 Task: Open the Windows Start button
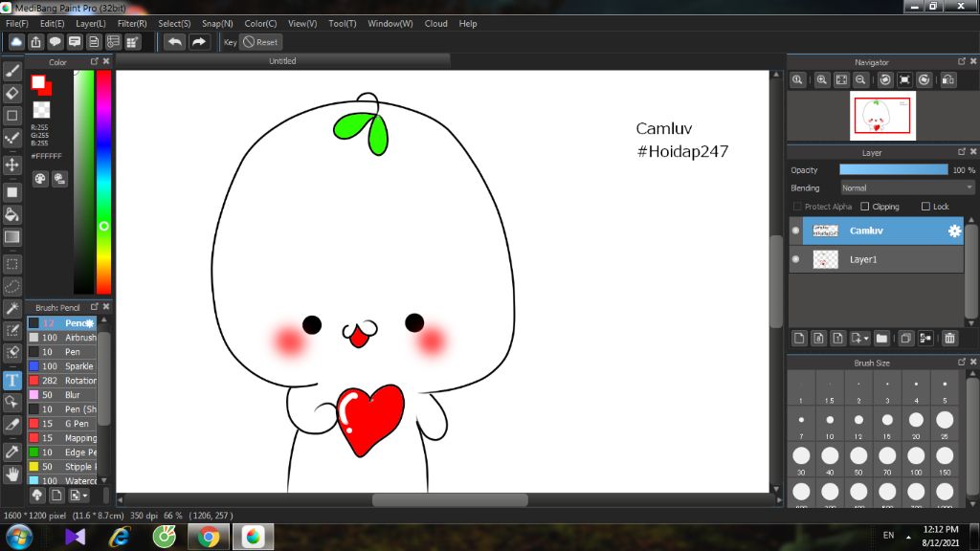(x=19, y=538)
